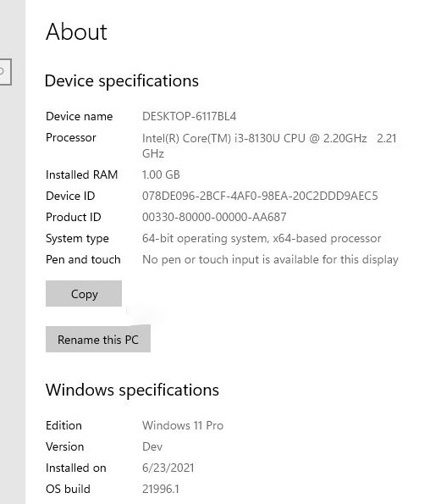This screenshot has height=504, width=430.
Task: Select the Device ID value 078DE096-2BCF-4AF0-98EA-20C2DDD9AEC5
Action: pos(260,196)
